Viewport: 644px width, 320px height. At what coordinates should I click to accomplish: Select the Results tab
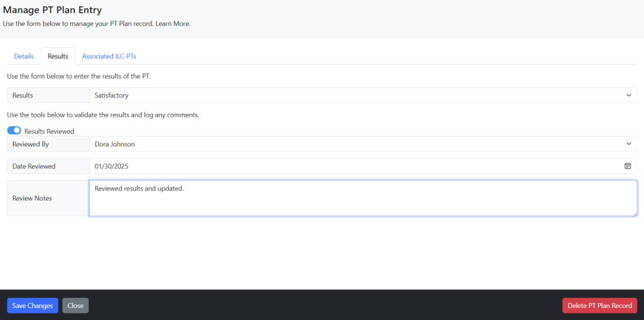coord(58,57)
